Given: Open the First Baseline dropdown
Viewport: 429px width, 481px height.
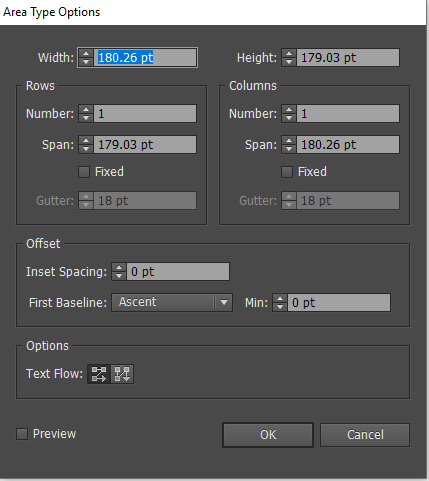Looking at the screenshot, I should [172, 302].
